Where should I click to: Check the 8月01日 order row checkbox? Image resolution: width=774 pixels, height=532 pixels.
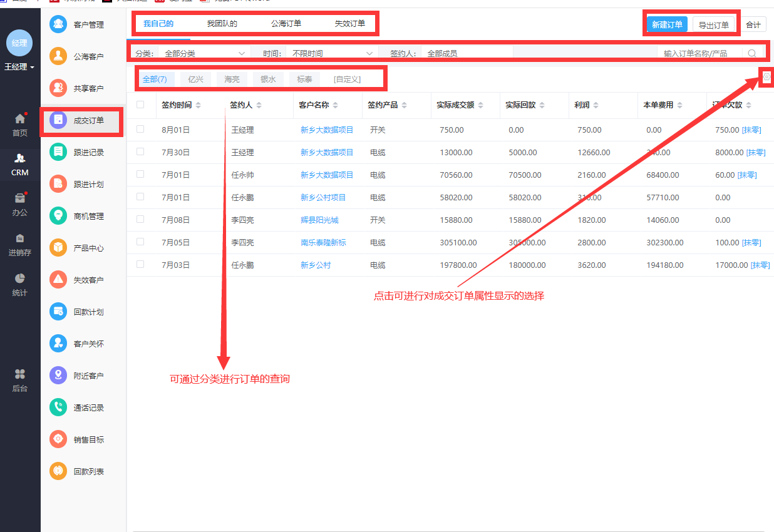140,129
